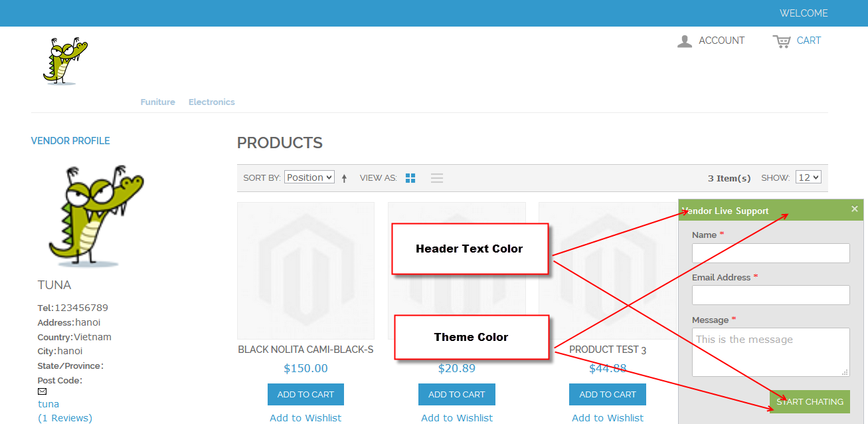Open the Product Test 3 title
The width and height of the screenshot is (868, 424).
coord(608,350)
